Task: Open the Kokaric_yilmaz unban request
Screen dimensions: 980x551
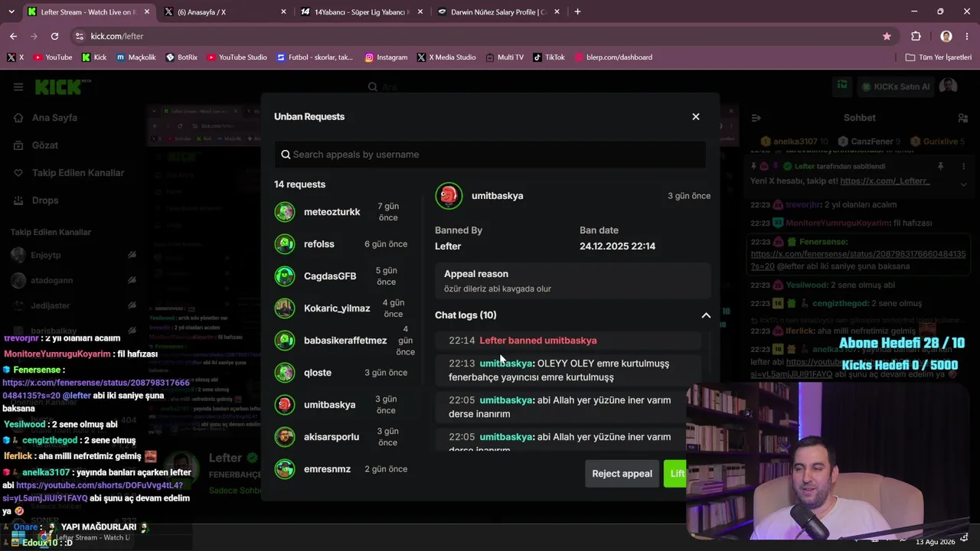Action: pyautogui.click(x=345, y=308)
